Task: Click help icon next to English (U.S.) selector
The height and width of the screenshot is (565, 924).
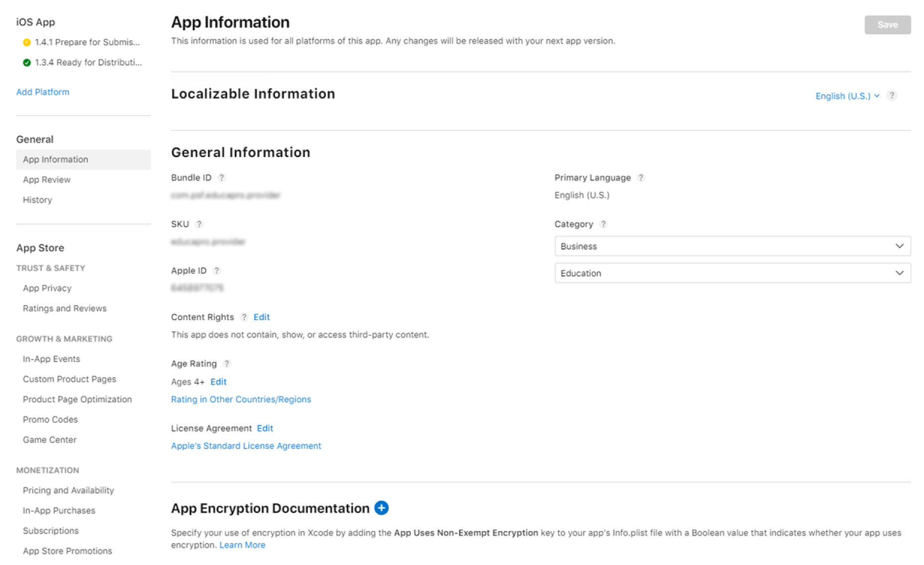Action: 892,96
